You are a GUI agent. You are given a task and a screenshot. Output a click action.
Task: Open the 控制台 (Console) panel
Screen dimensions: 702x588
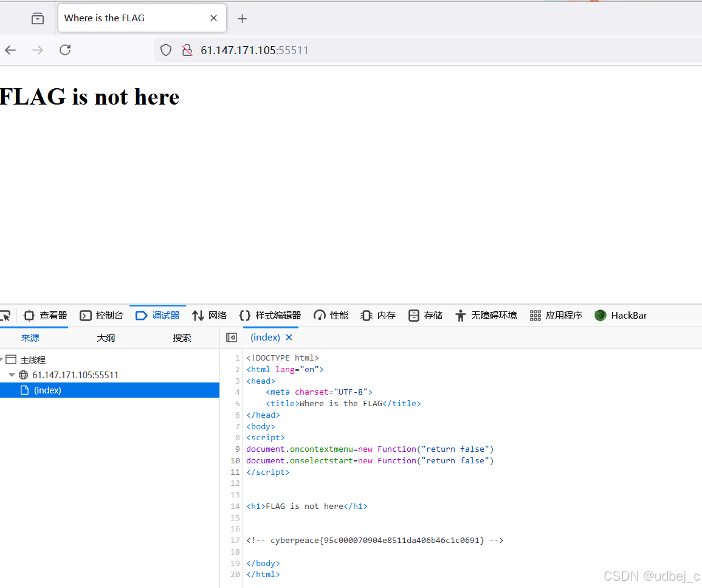click(x=101, y=315)
